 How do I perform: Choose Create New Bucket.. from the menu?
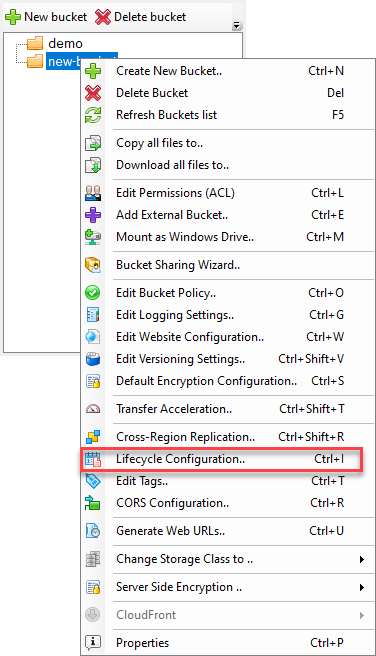(x=228, y=71)
